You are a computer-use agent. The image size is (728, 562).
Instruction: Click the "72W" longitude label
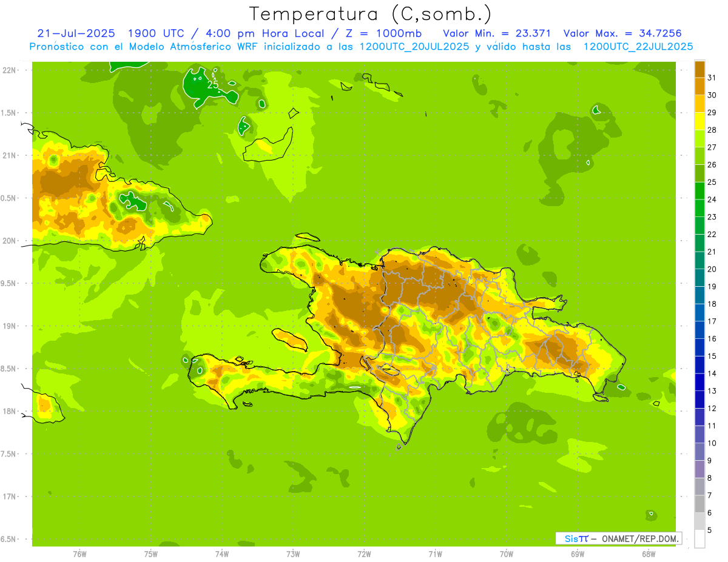click(364, 554)
